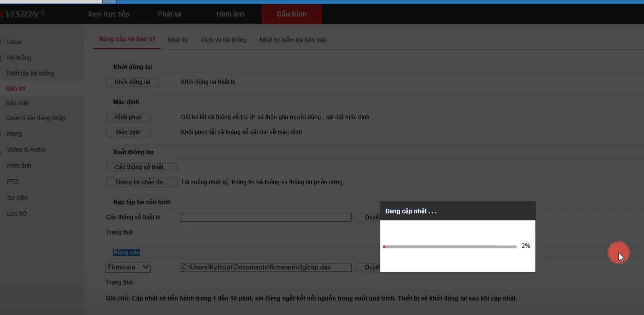
Task: Click the update progress bar at 2%
Action: click(449, 247)
